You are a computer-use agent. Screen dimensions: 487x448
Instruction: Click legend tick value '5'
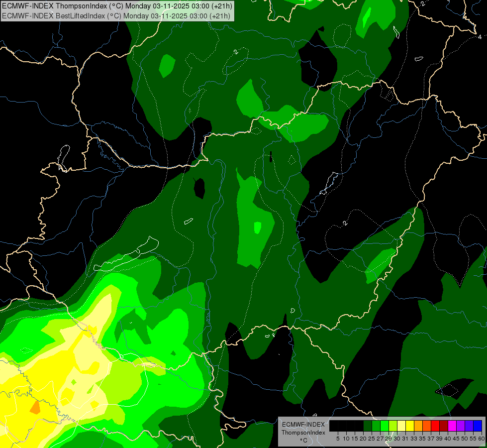[x=338, y=439]
